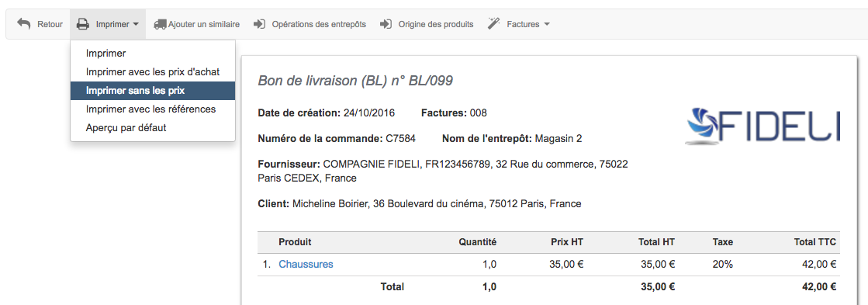Click Ajouter un similaire button text
The width and height of the screenshot is (868, 305).
(204, 24)
